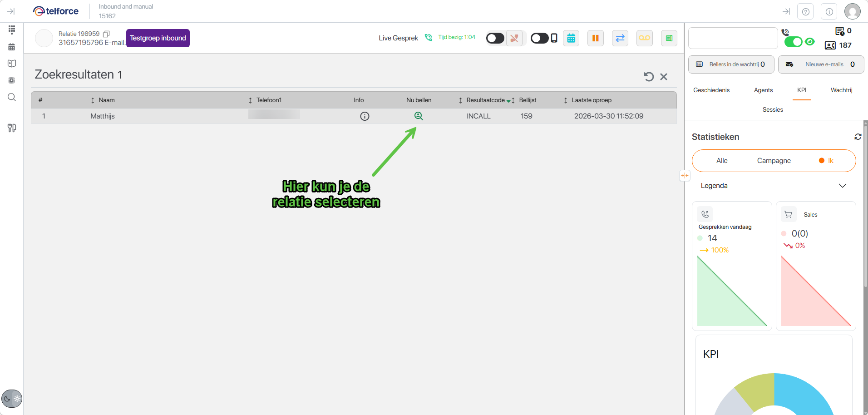The width and height of the screenshot is (868, 415).
Task: Open the teal calendar callback button
Action: tap(571, 38)
